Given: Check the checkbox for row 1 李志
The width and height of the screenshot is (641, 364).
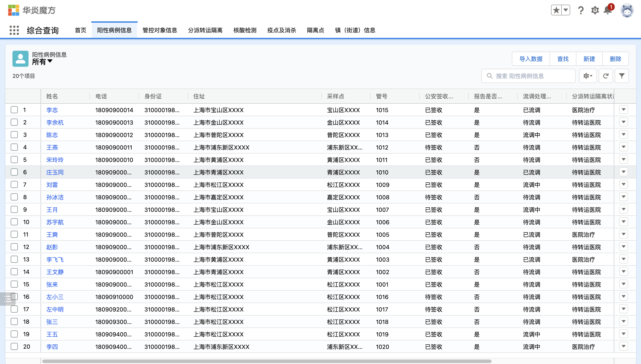Looking at the screenshot, I should pyautogui.click(x=14, y=110).
